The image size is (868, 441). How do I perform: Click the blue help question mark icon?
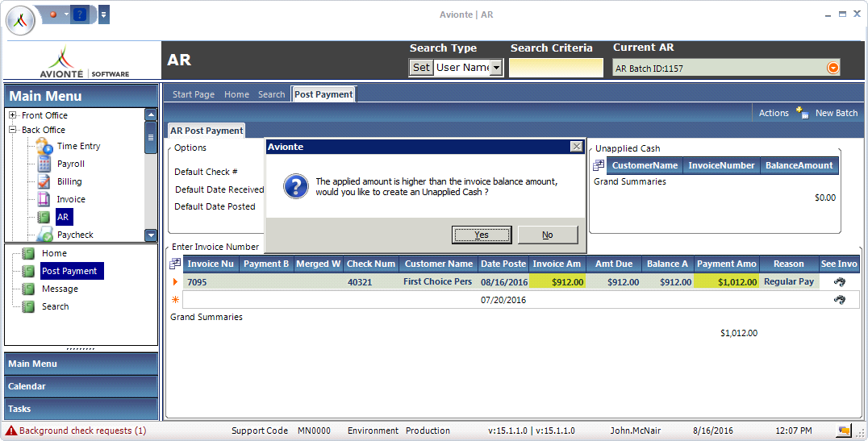click(80, 15)
